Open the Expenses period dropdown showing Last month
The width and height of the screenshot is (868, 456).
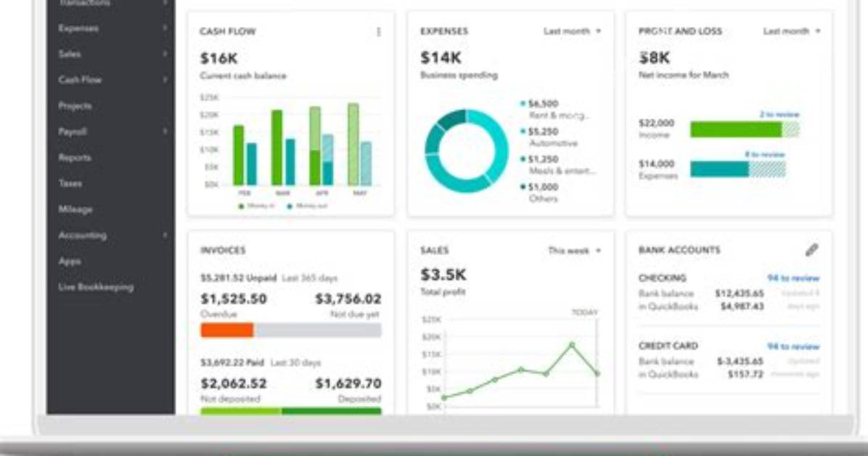[572, 31]
